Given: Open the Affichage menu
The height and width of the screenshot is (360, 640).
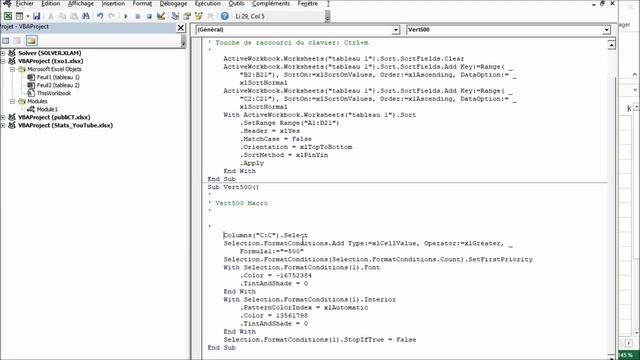Looking at the screenshot, I should pos(80,4).
